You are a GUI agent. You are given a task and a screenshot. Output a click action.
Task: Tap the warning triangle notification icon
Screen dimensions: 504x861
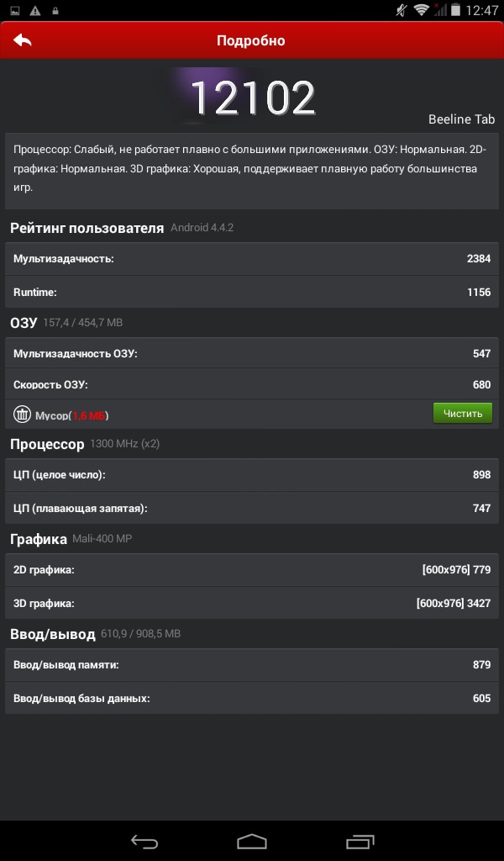coord(35,10)
